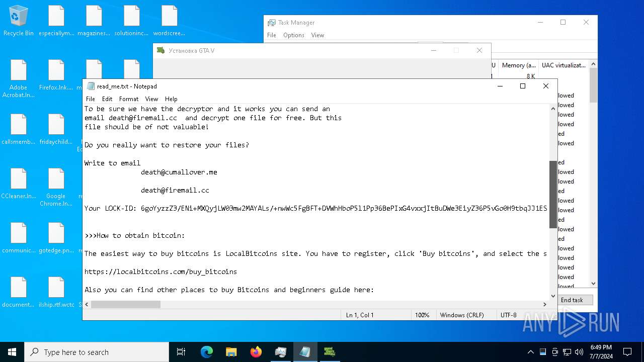Open the notification center icon
The height and width of the screenshot is (362, 644).
tap(627, 352)
